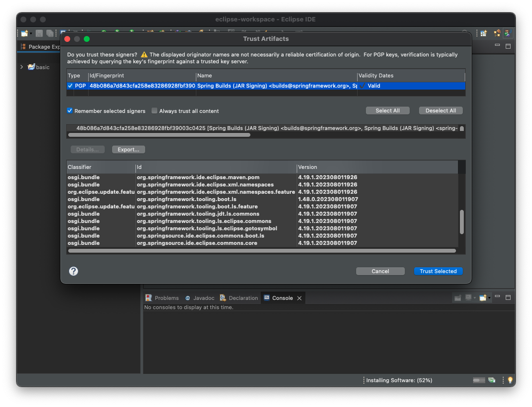
Task: Click the New wizard toolbar icon
Action: pos(24,33)
